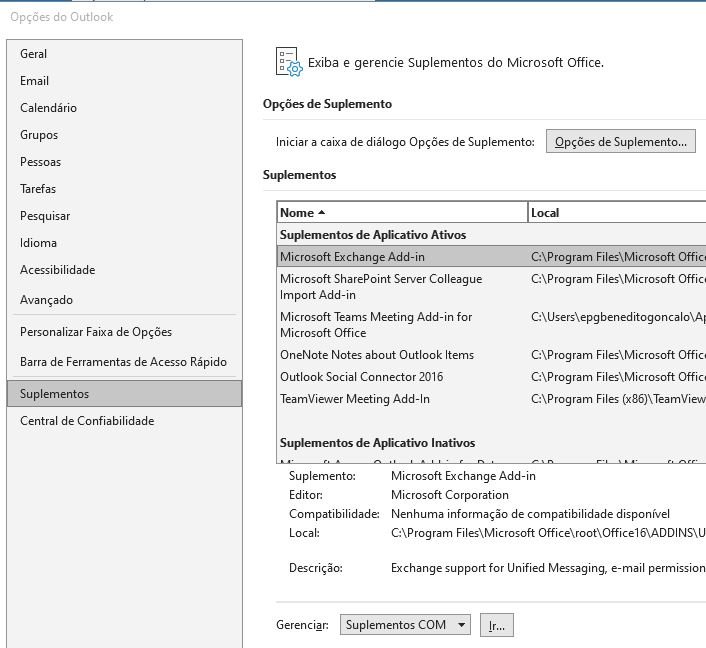Screen dimensions: 706x648
Task: Click the Opções de Suplemento button
Action: tap(620, 141)
